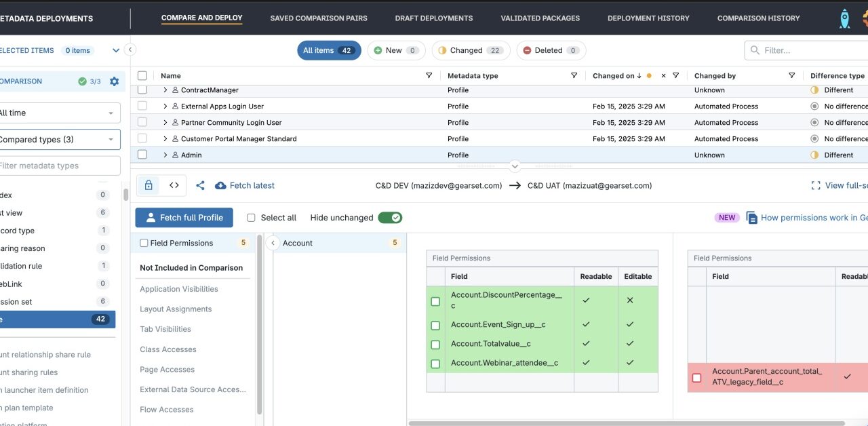Expand the ContractManager profile row
This screenshot has height=426, width=868.
click(x=165, y=90)
